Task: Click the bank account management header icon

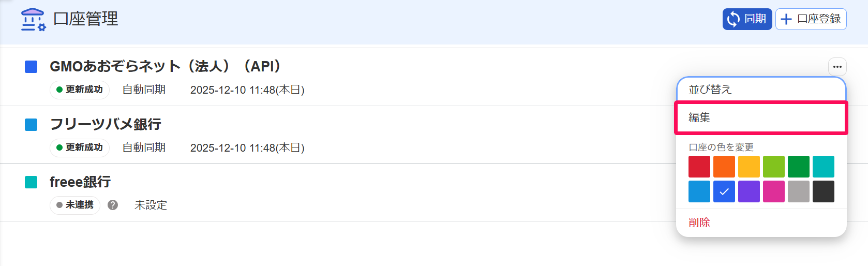Action: click(x=33, y=19)
